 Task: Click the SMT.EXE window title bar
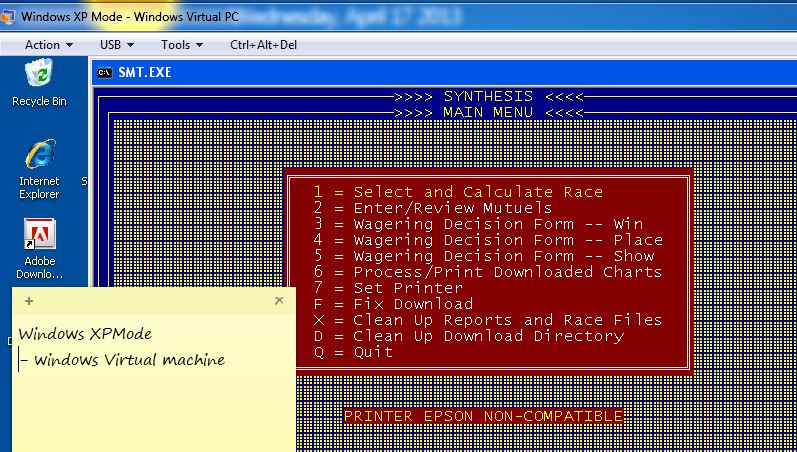pyautogui.click(x=444, y=73)
